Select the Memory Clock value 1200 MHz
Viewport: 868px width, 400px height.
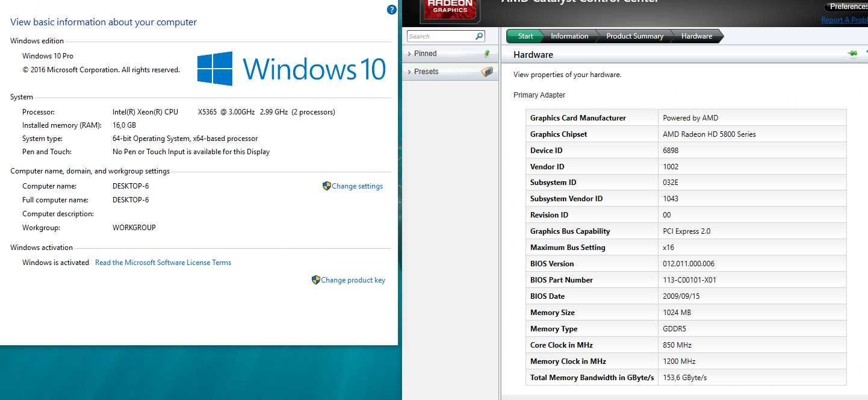(679, 361)
